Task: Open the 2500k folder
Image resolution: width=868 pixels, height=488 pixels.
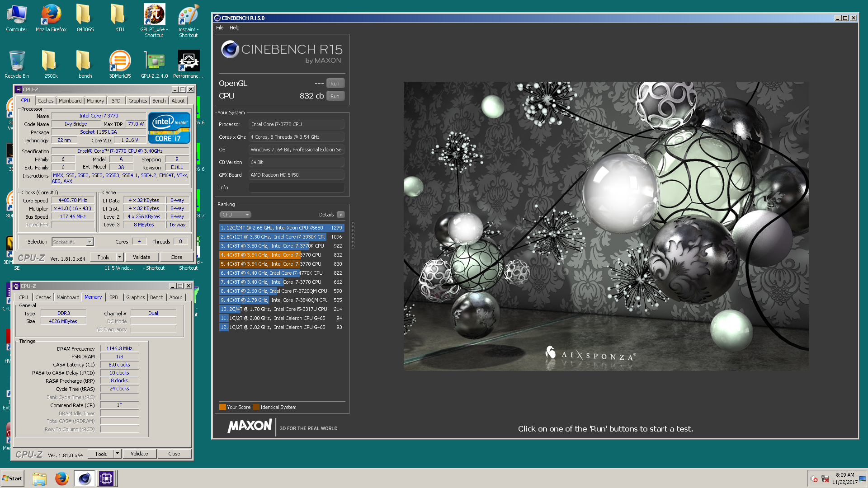Action: 51,64
